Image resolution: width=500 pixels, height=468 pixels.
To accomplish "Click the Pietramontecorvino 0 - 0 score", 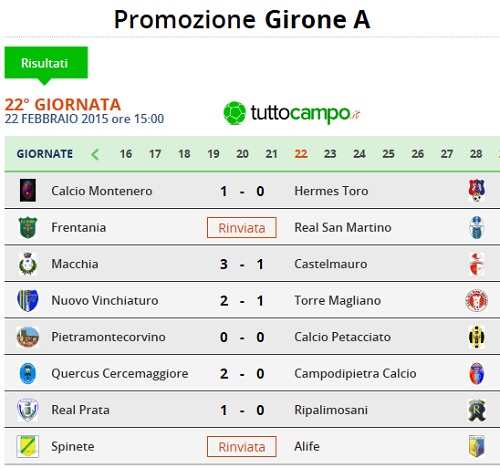I will point(242,337).
